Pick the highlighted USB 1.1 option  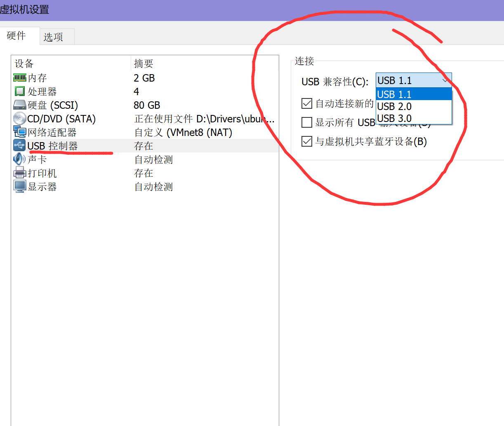tap(414, 94)
